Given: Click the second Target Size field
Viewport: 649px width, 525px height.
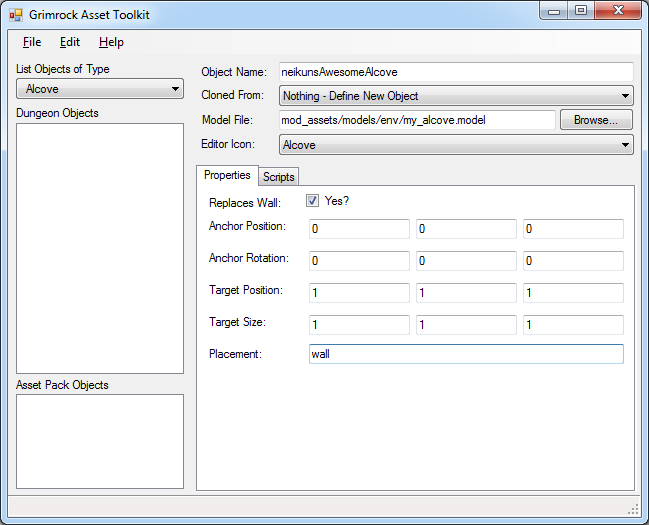Looking at the screenshot, I should click(x=466, y=325).
